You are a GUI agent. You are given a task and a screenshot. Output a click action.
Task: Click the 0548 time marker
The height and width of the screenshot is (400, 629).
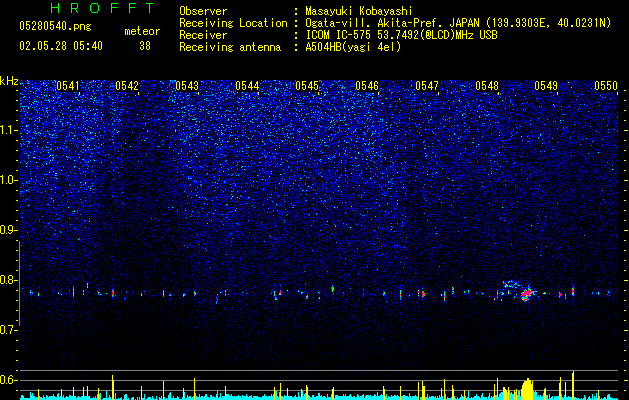tap(487, 86)
